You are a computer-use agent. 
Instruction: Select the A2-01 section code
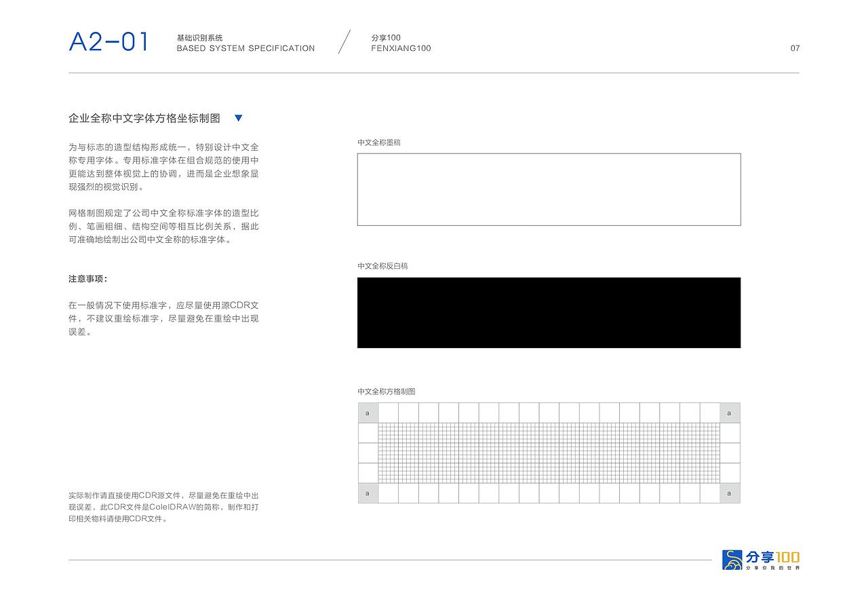point(108,43)
